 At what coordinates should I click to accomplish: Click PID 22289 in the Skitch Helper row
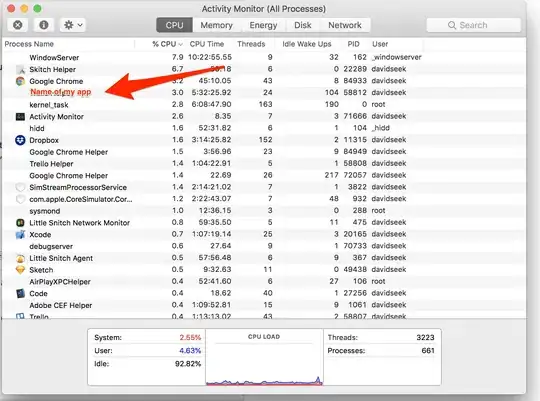click(x=355, y=69)
